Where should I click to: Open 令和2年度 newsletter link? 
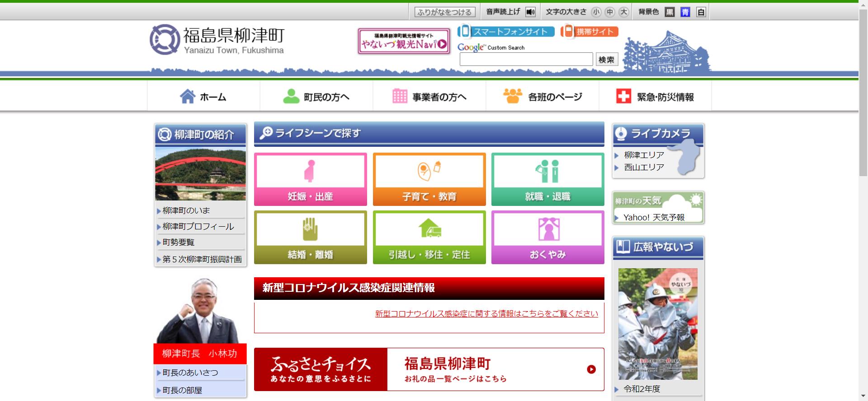coord(642,389)
